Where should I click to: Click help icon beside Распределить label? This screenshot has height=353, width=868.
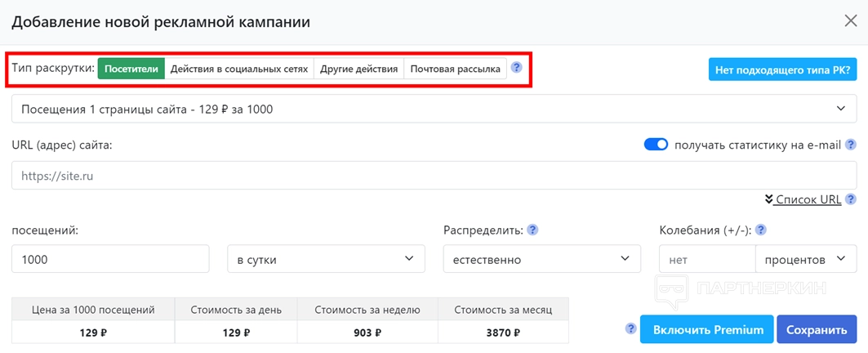click(x=532, y=230)
